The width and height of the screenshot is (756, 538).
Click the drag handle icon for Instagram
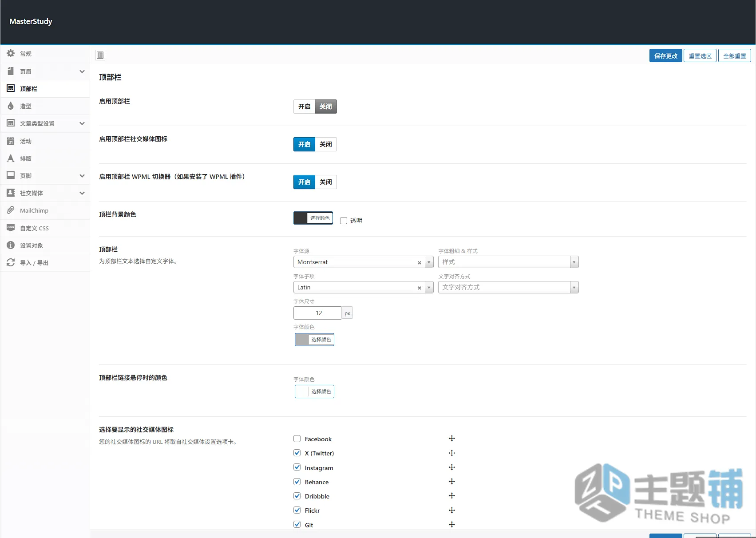coord(452,467)
